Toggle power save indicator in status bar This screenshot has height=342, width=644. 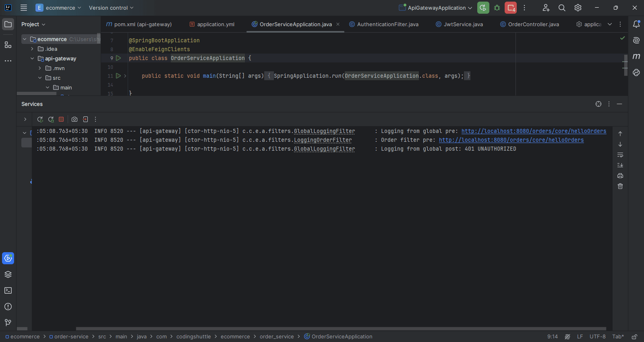[567, 337]
